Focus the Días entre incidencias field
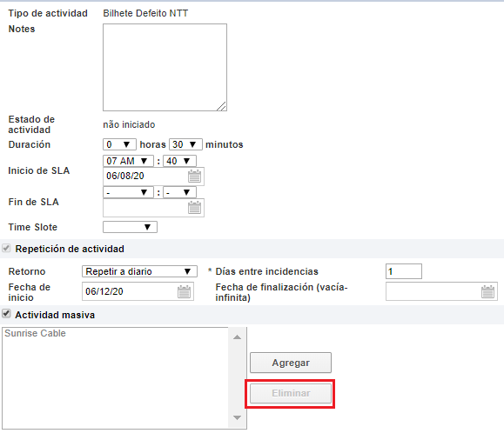This screenshot has width=504, height=440. pos(404,271)
